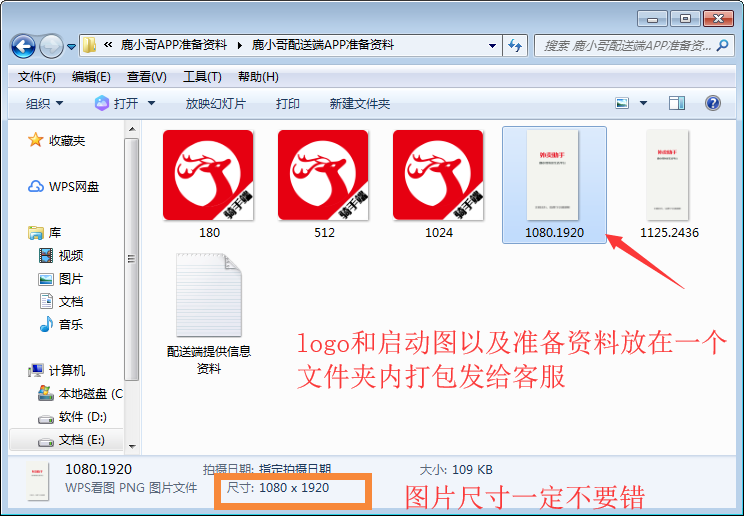This screenshot has width=744, height=516.
Task: Click the 文档 document icon
Action: pyautogui.click(x=46, y=301)
